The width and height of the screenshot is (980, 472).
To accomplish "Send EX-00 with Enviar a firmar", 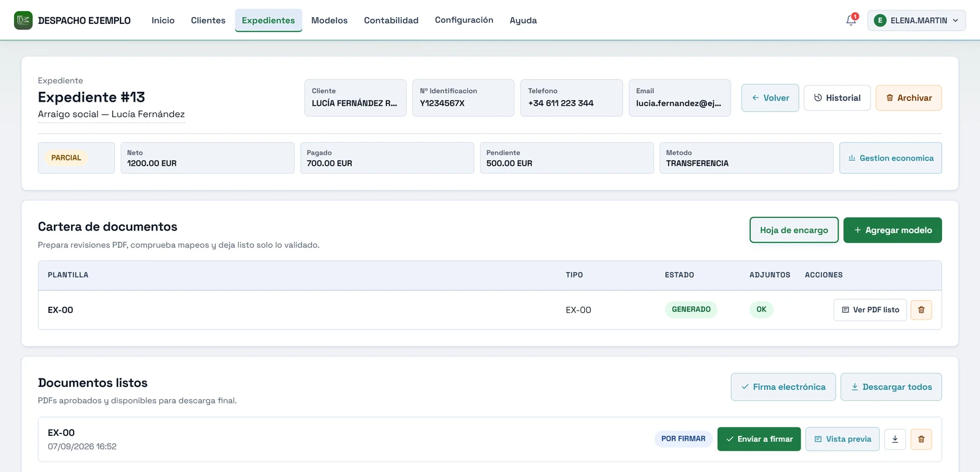I will [759, 439].
